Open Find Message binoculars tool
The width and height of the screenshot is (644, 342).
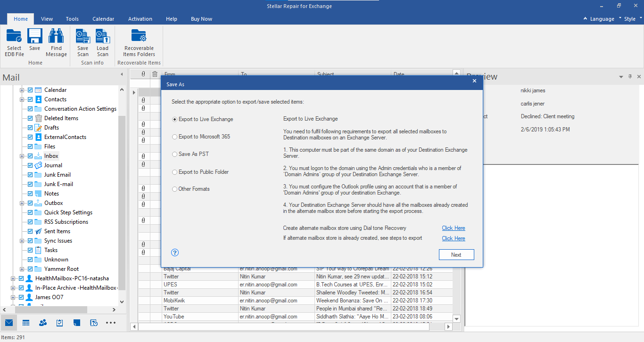tap(56, 43)
